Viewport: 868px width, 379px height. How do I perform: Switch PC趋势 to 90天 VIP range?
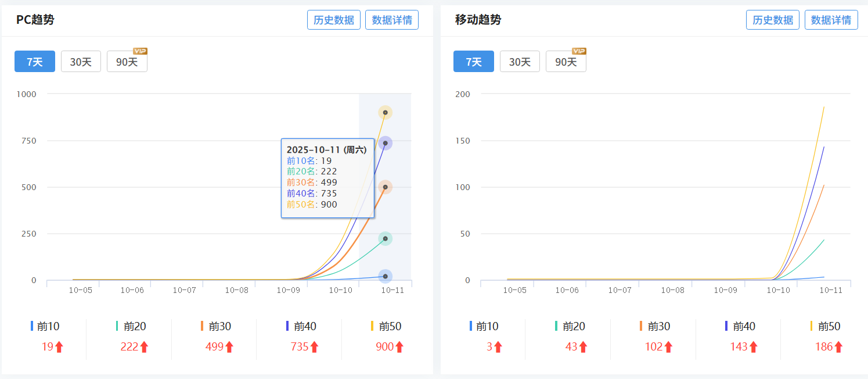click(x=127, y=62)
